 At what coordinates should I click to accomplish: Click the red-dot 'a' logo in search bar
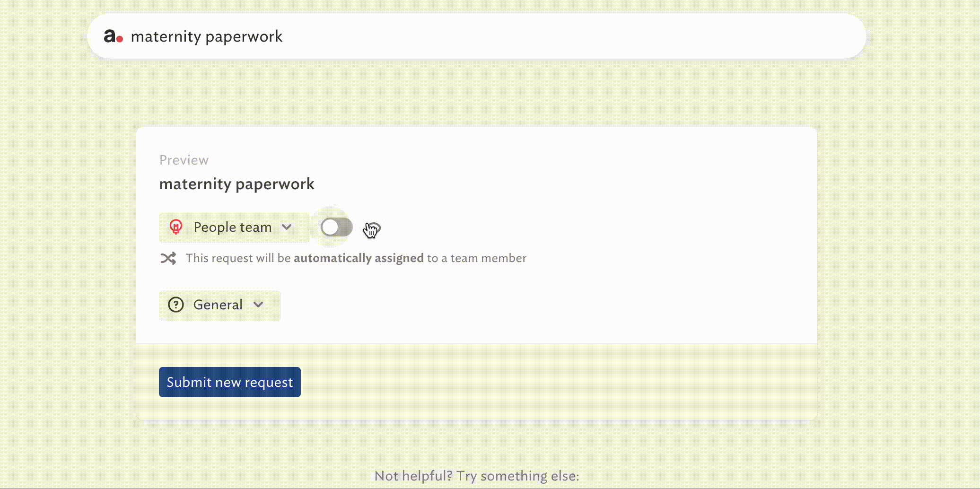pos(114,36)
